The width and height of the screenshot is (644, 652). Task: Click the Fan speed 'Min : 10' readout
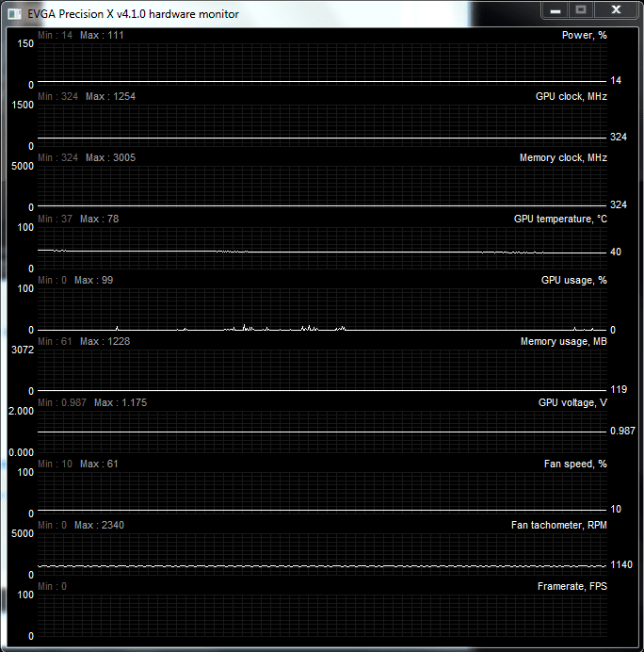click(55, 464)
